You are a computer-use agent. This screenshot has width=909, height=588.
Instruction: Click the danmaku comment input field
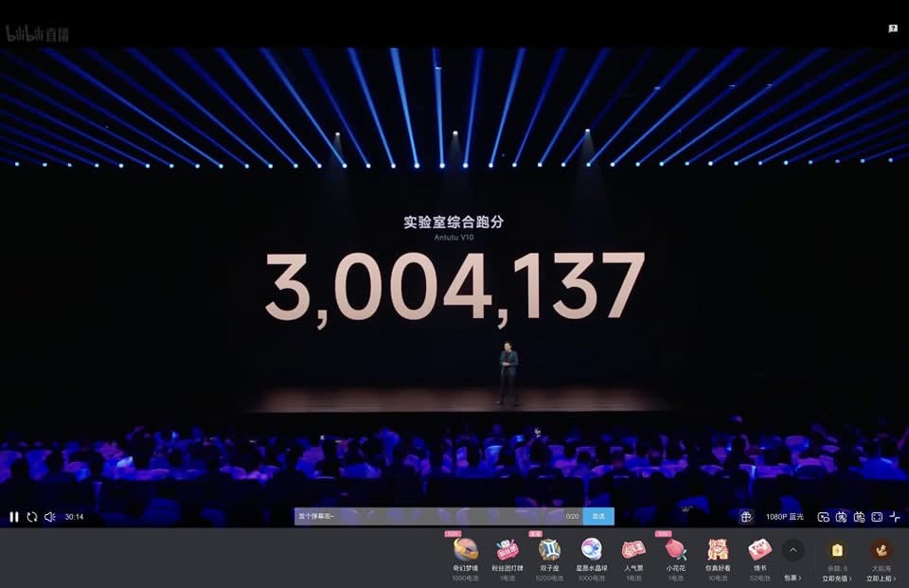pyautogui.click(x=426, y=516)
